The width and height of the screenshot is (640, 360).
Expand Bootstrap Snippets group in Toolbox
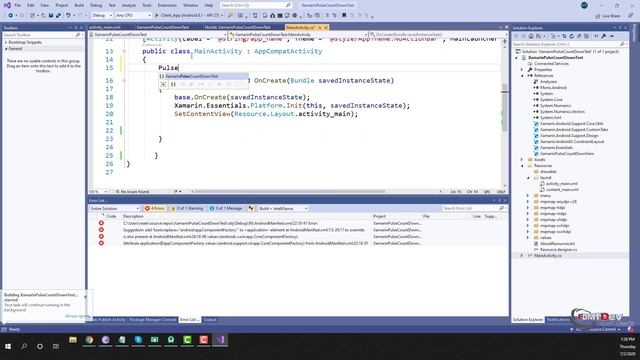[x=6, y=42]
